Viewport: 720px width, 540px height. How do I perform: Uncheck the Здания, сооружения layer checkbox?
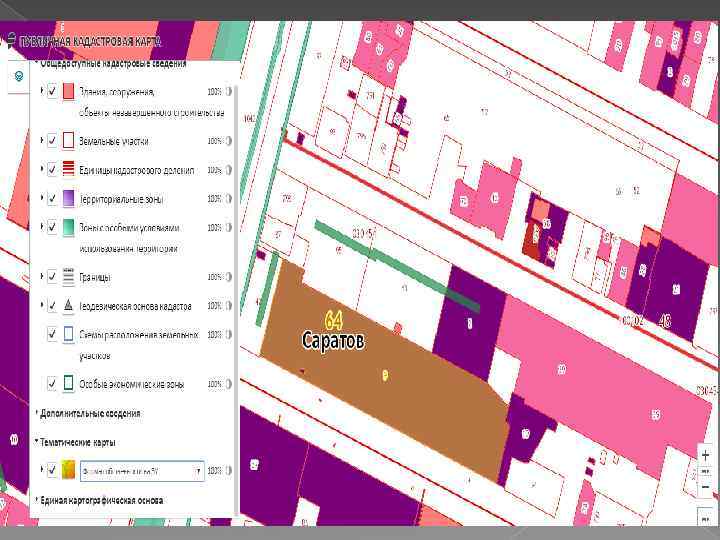[x=52, y=90]
